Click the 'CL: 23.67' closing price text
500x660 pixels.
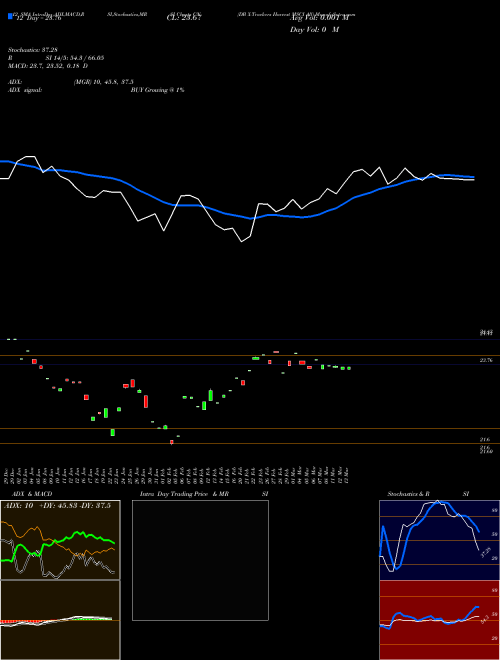tap(184, 18)
